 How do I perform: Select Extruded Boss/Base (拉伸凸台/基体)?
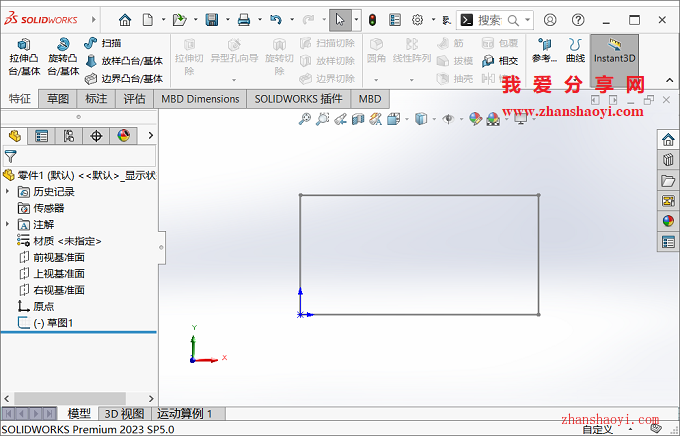click(x=24, y=57)
